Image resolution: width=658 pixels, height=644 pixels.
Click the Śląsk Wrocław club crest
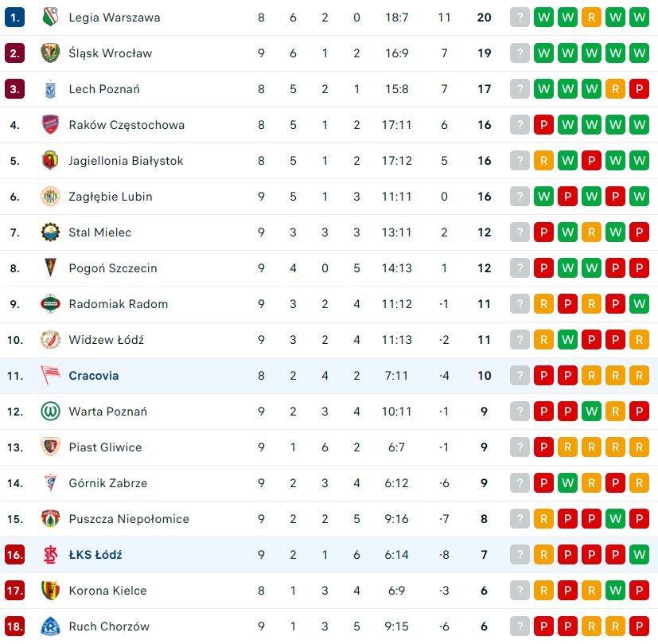tap(50, 53)
